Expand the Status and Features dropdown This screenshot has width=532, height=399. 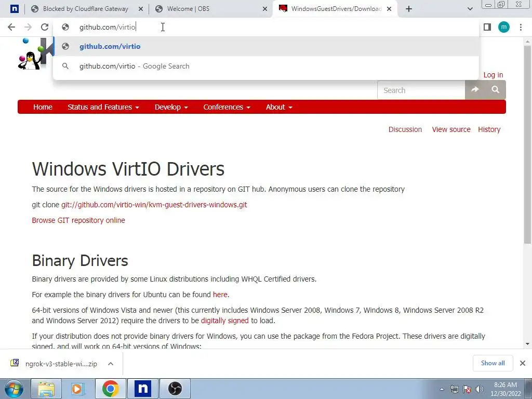[103, 107]
